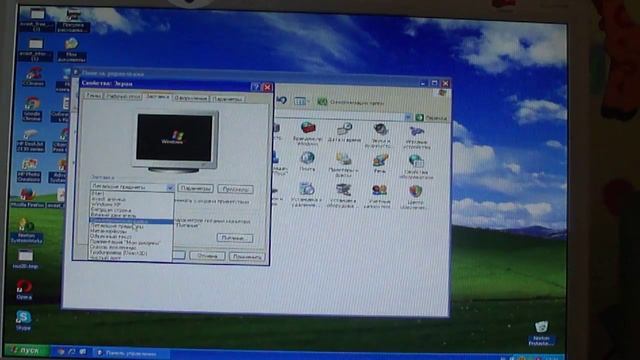Screen dimensions: 640x360
Task: Click the screensaver Просмотр preview button
Action: [x=236, y=189]
